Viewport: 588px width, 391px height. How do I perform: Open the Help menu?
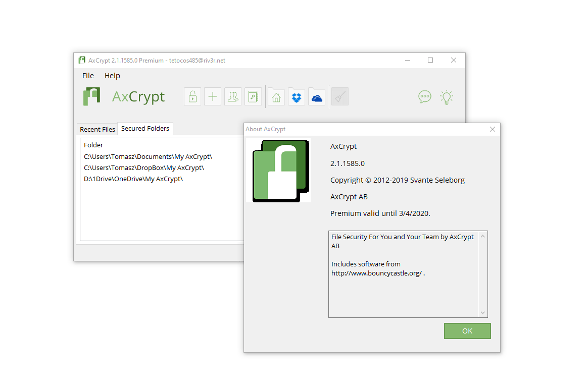point(112,76)
